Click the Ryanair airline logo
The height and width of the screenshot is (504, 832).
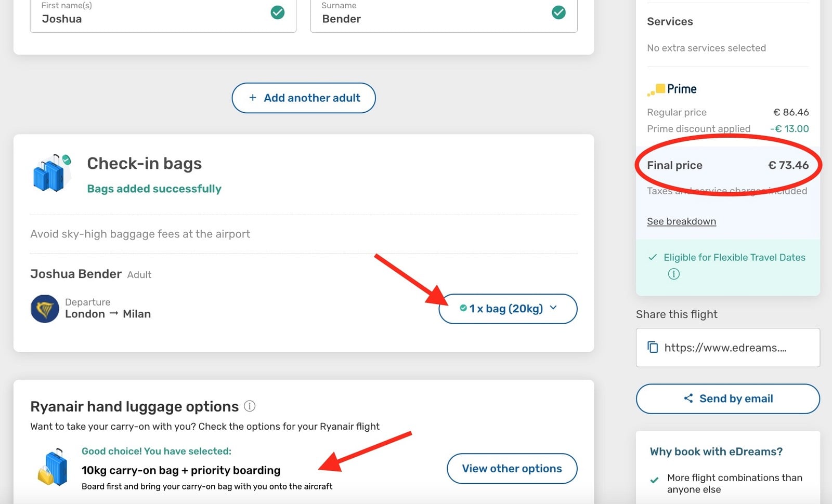pyautogui.click(x=45, y=309)
